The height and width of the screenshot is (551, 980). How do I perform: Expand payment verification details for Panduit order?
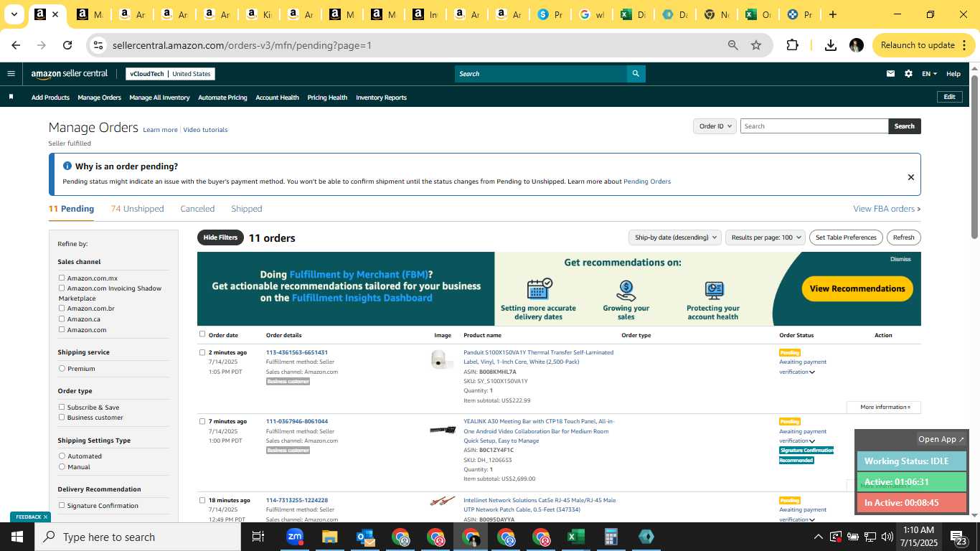[812, 372]
